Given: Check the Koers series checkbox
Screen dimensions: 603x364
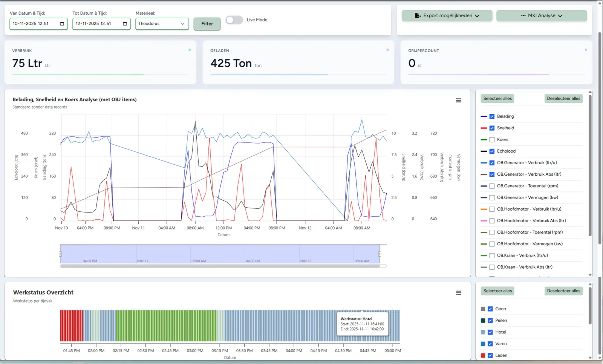Looking at the screenshot, I should 492,140.
